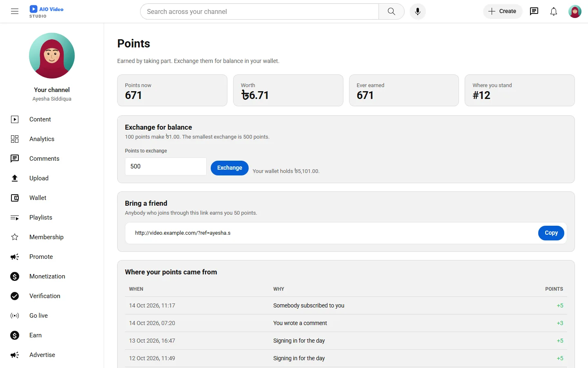Click the Content play icon
588x368 pixels.
(x=15, y=119)
